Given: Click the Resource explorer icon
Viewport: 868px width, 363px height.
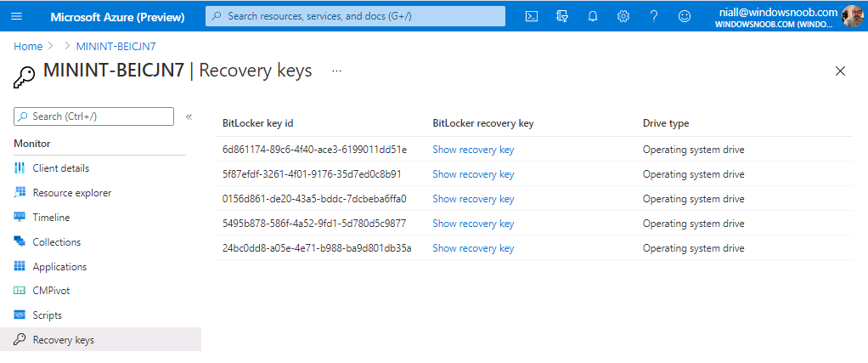Looking at the screenshot, I should point(20,192).
